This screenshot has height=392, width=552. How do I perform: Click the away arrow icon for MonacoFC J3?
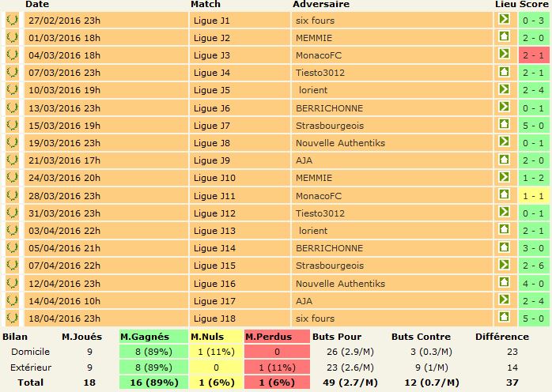click(x=504, y=55)
